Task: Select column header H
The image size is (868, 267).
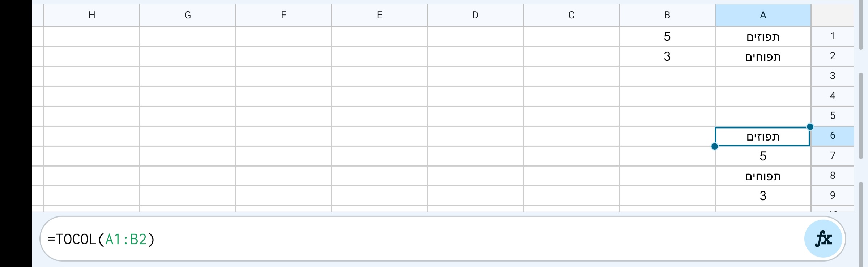Action: (x=92, y=15)
